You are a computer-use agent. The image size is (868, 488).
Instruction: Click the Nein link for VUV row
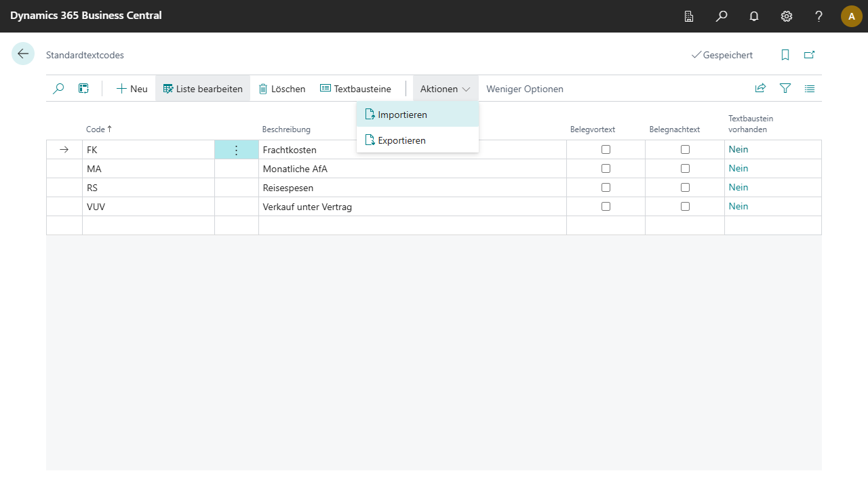pos(738,207)
